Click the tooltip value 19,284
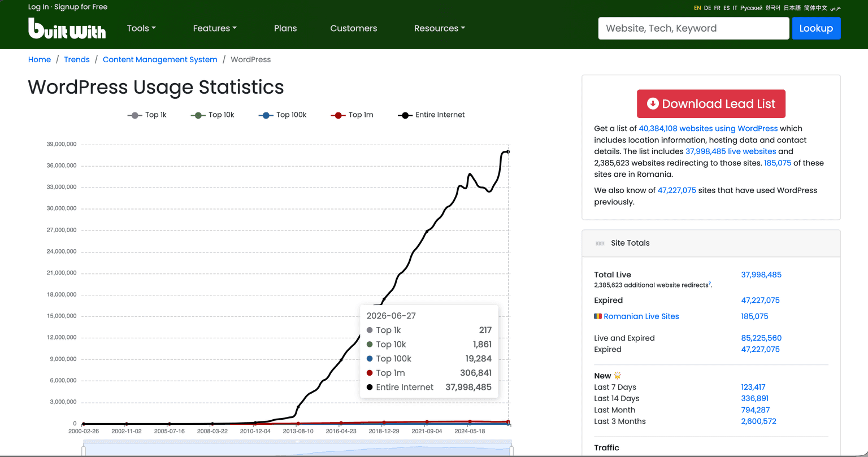 (478, 359)
